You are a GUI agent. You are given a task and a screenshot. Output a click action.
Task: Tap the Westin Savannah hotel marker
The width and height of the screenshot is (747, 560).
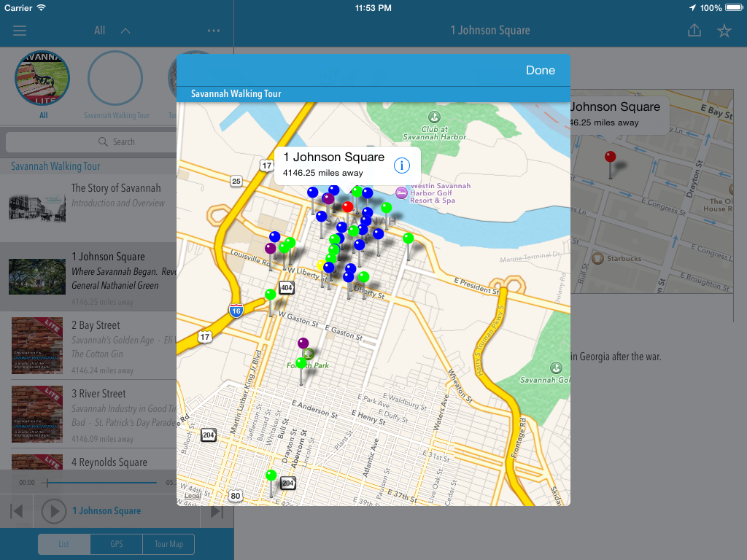click(402, 192)
